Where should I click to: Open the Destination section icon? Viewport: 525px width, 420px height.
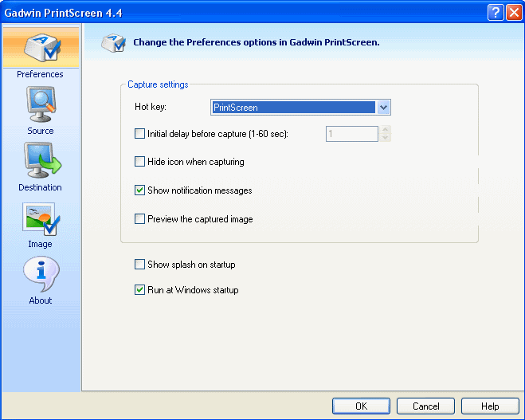[x=42, y=160]
